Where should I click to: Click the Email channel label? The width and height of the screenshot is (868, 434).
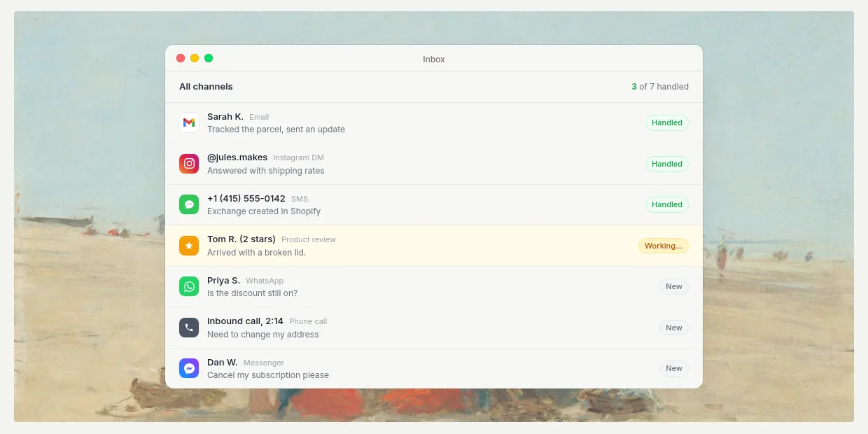(259, 117)
